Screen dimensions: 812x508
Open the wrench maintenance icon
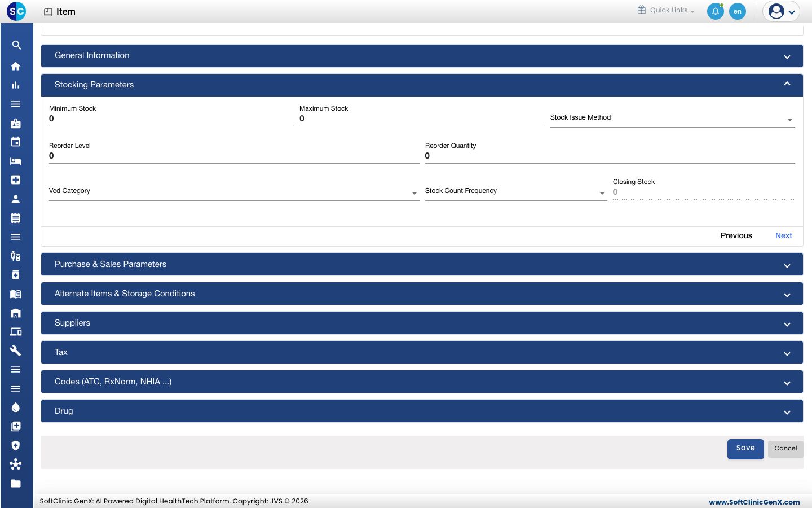pos(16,351)
